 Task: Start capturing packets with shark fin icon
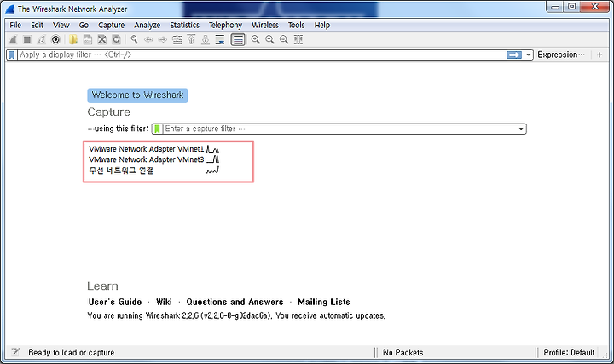pos(13,39)
